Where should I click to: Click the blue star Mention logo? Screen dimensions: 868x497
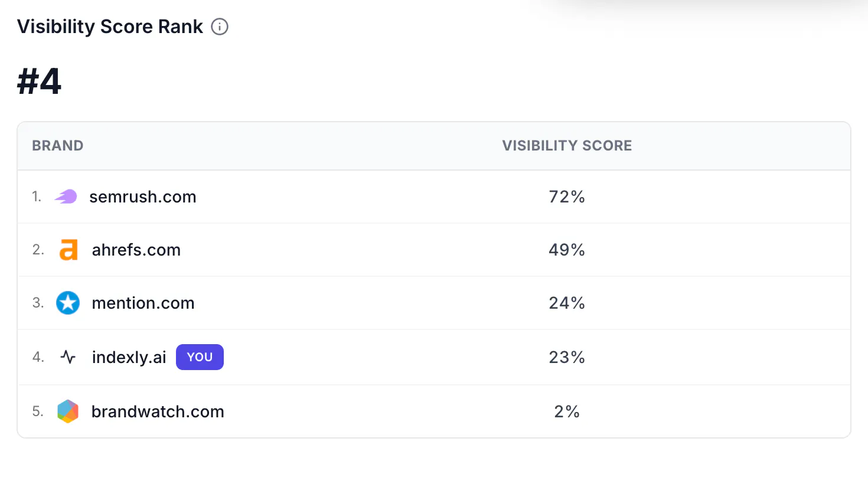coord(68,303)
